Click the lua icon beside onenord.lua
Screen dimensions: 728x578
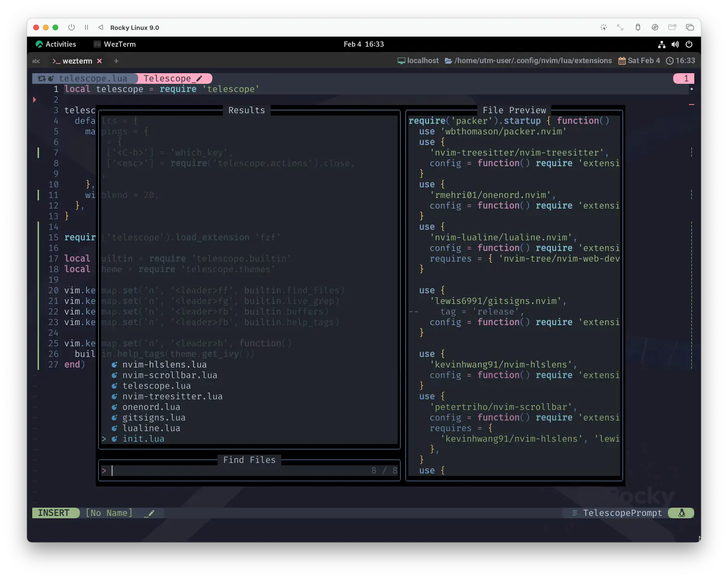point(115,407)
